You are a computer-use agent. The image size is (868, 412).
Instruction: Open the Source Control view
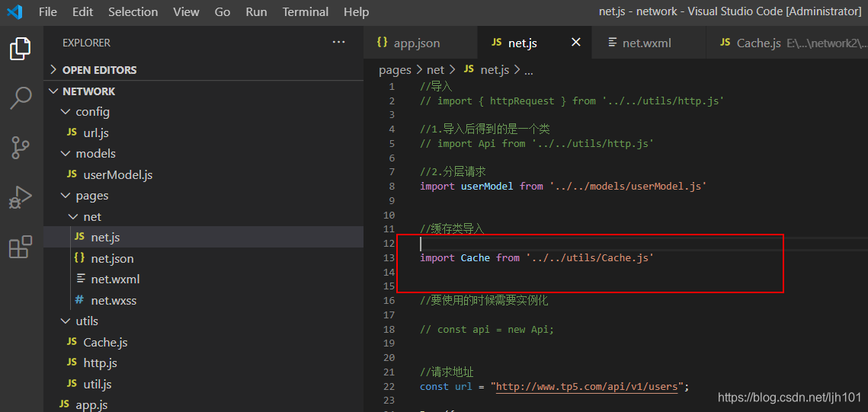click(x=21, y=148)
